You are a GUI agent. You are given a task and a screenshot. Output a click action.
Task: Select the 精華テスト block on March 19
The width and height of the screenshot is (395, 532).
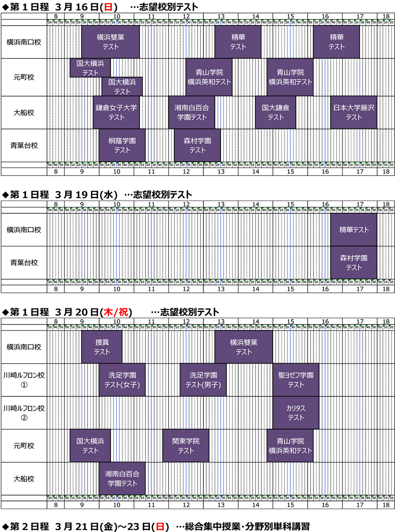point(354,230)
